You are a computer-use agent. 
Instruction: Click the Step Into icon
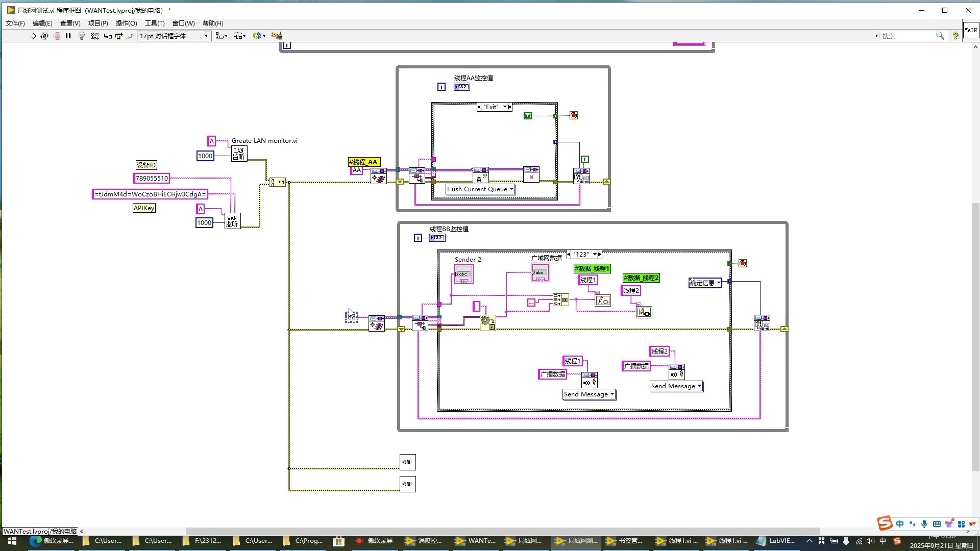[108, 36]
